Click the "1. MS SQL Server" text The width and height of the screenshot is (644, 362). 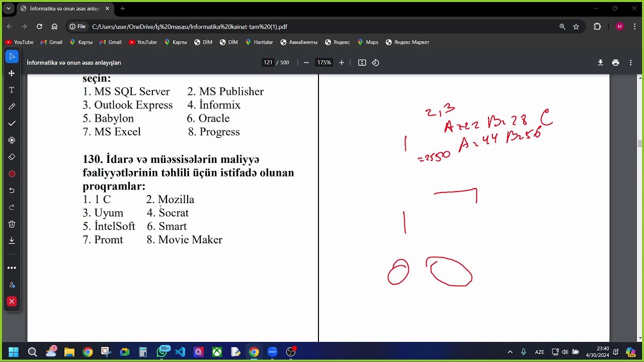126,92
